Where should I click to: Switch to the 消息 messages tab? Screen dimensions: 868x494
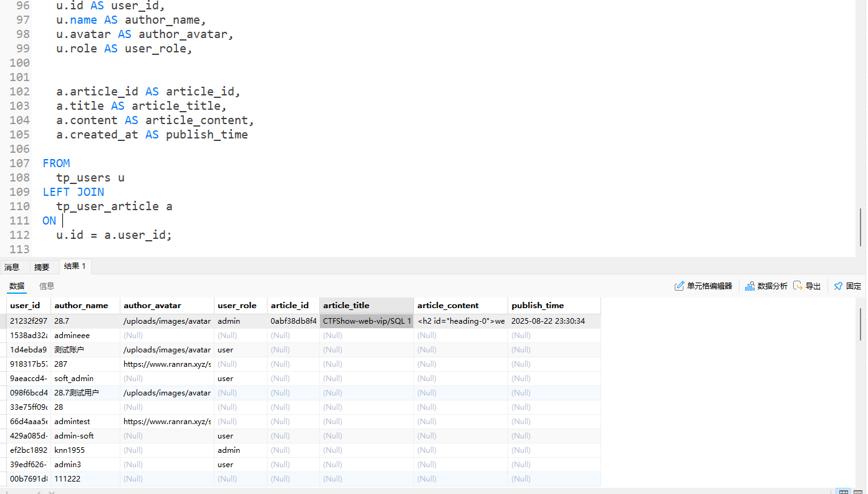[x=12, y=267]
